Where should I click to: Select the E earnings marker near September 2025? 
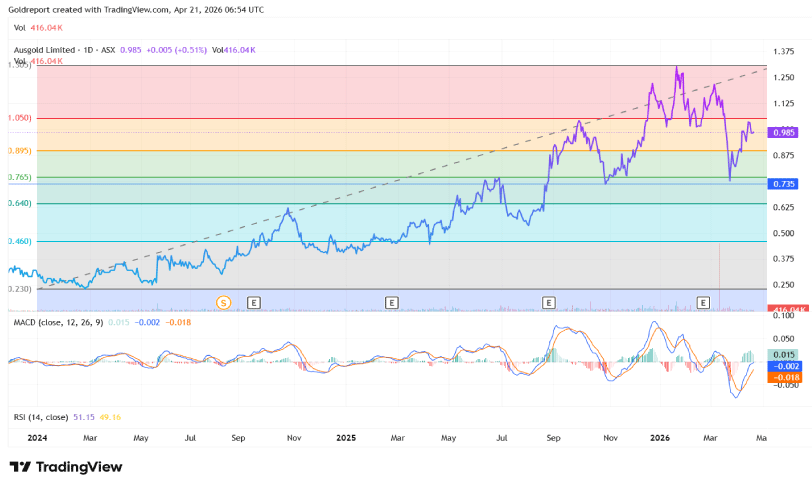[x=548, y=301]
